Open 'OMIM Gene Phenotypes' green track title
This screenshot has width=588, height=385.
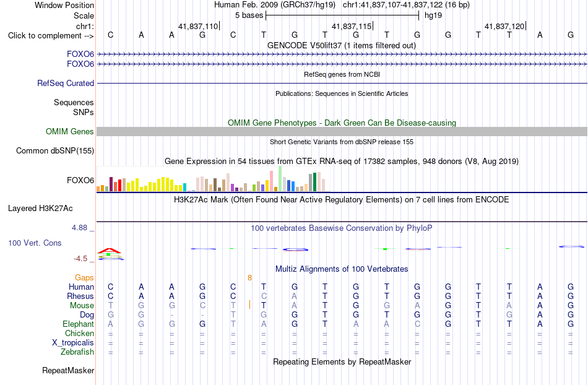(x=342, y=123)
